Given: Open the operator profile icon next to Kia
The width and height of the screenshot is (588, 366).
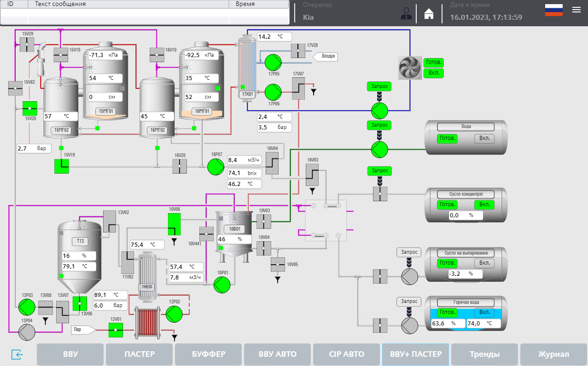Looking at the screenshot, I should click(x=406, y=13).
